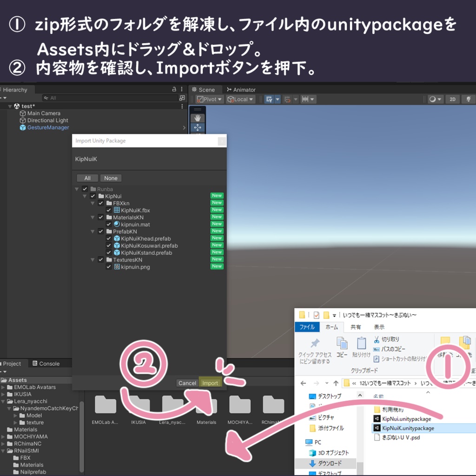
Task: Click the Explorer up-folder arrow
Action: (336, 383)
